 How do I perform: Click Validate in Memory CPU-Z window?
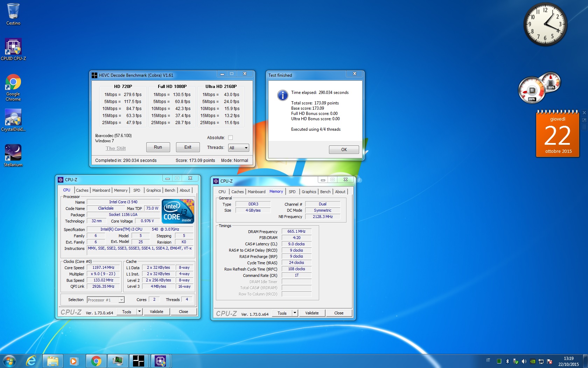coord(312,313)
